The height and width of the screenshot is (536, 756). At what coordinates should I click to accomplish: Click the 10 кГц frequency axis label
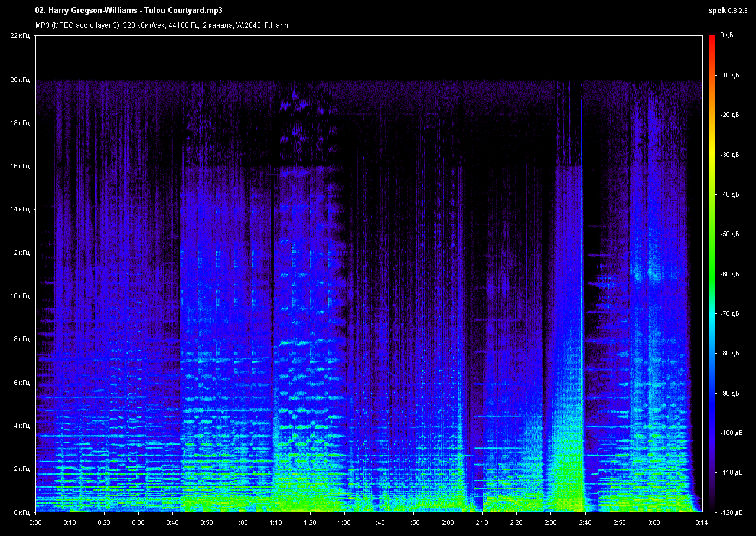[21, 296]
